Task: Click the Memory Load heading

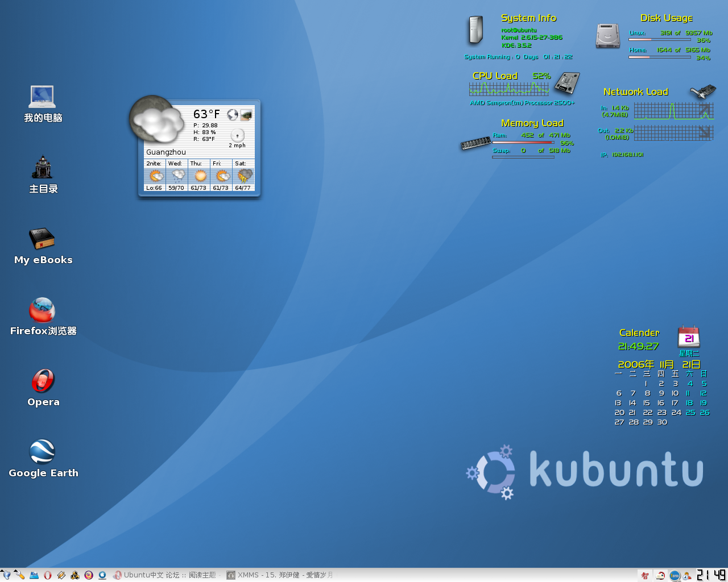Action: [532, 123]
